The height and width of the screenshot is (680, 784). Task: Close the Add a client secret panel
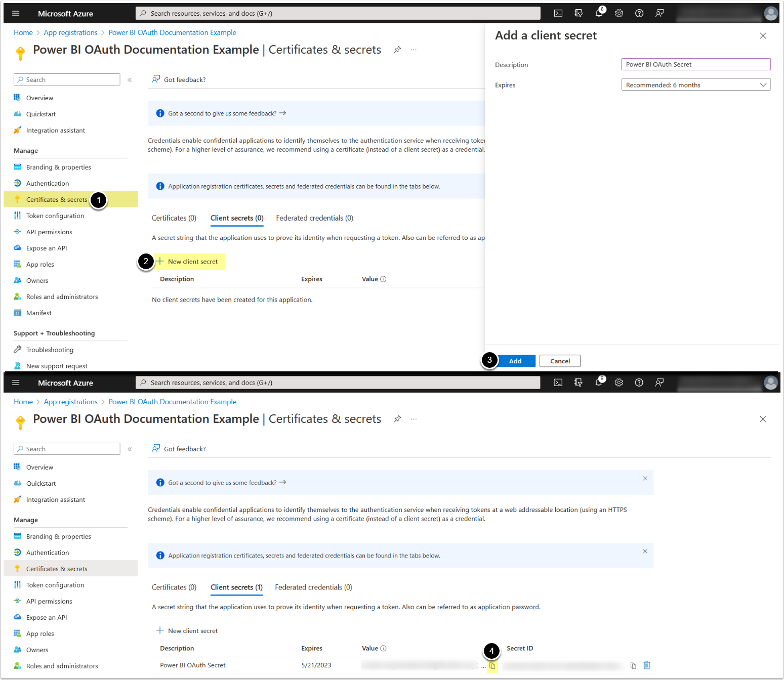[763, 36]
